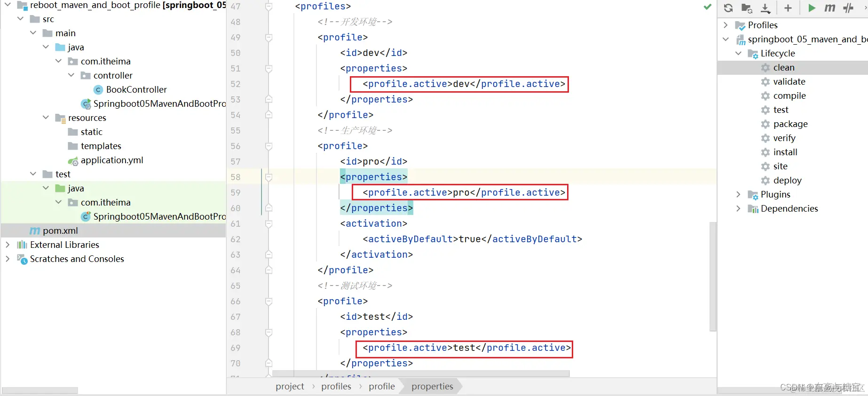
Task: Click BookController class icon
Action: (x=98, y=90)
